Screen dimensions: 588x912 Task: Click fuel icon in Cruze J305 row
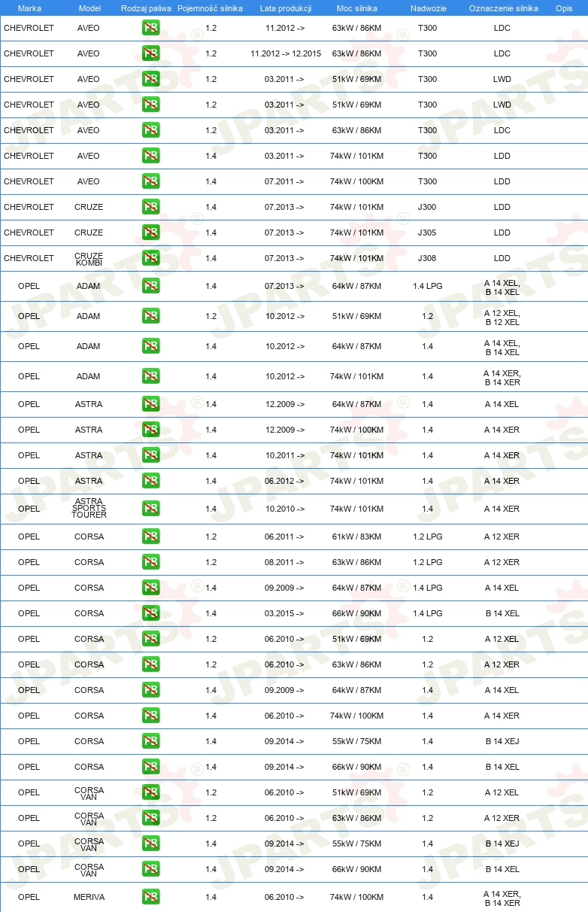(150, 233)
